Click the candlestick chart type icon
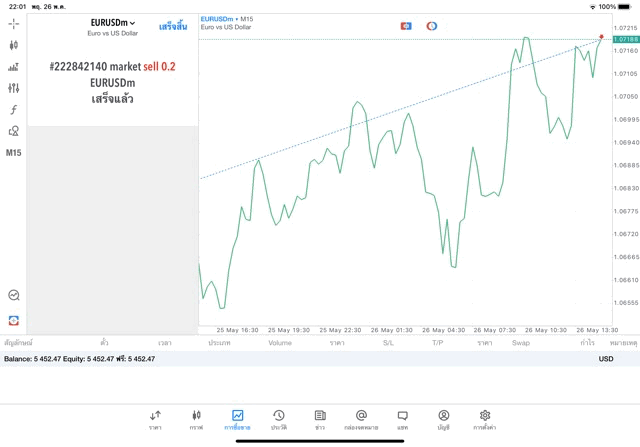The image size is (640, 447). pos(14,45)
